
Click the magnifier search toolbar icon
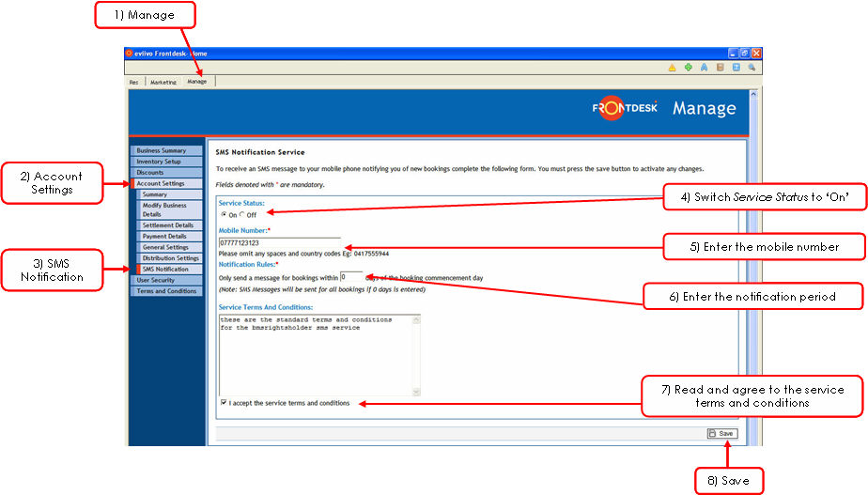click(x=751, y=68)
